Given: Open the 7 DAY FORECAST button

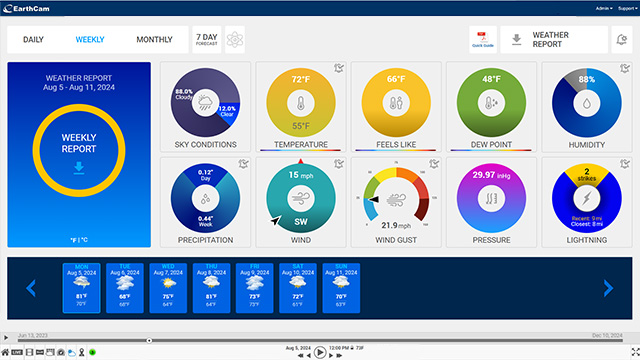Looking at the screenshot, I should [207, 40].
